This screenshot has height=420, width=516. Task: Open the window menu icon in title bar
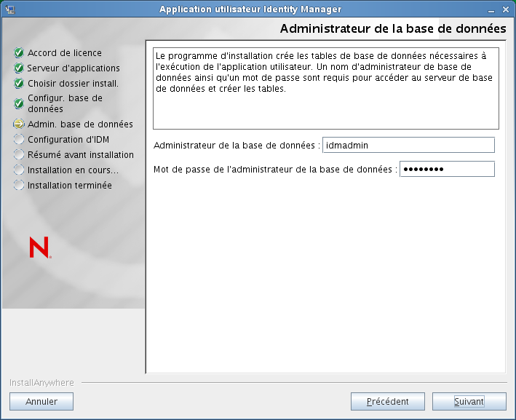click(10, 9)
